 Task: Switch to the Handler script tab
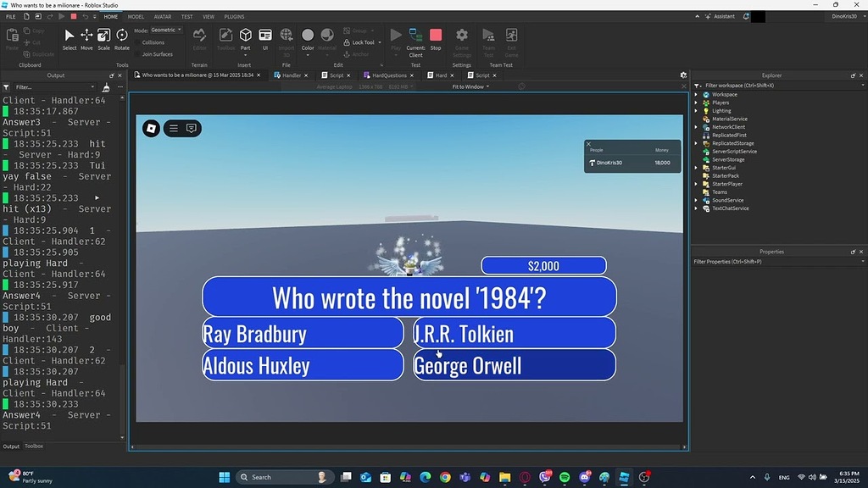pos(292,75)
